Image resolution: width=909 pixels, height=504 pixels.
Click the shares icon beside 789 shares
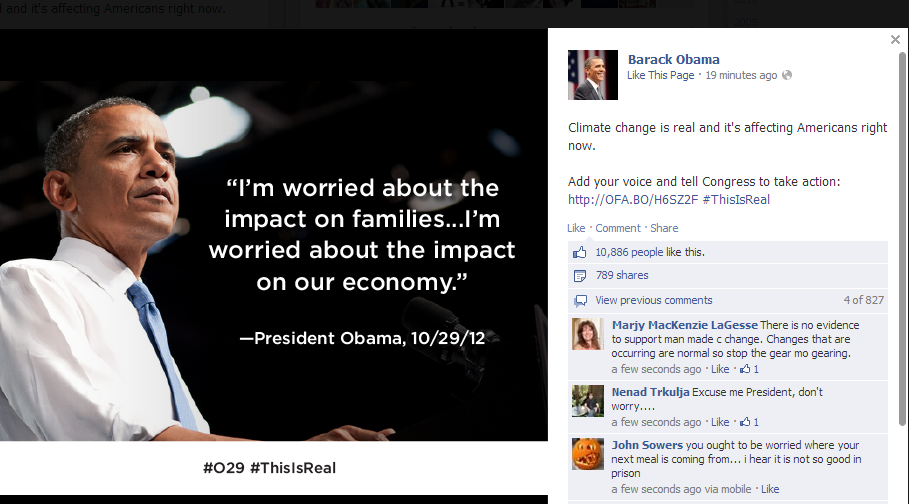[x=580, y=276]
